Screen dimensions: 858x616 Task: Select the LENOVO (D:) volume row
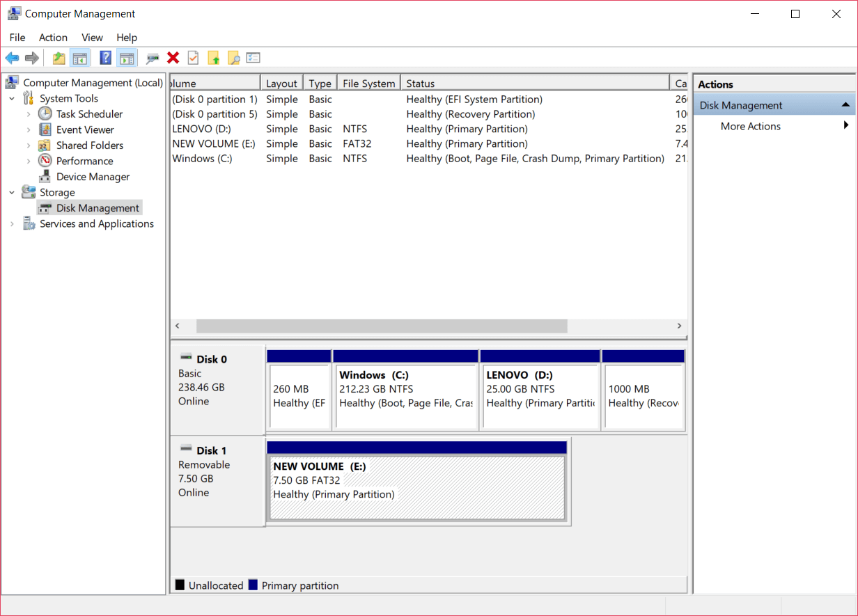(428, 129)
